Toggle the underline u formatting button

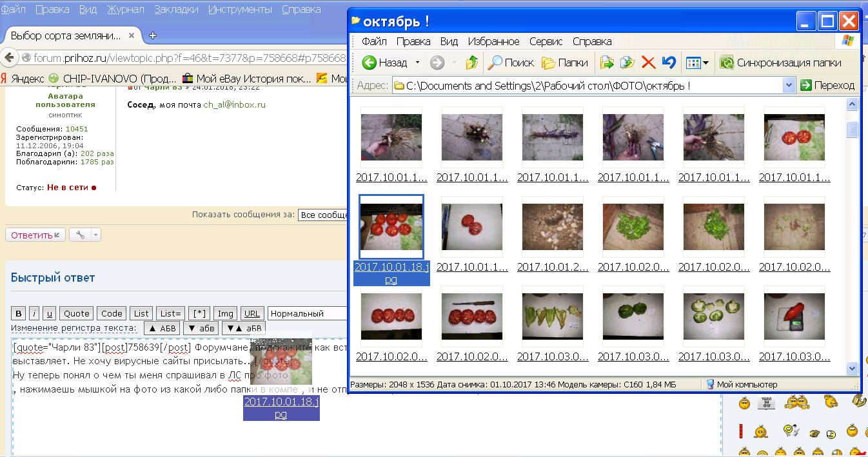coord(50,313)
